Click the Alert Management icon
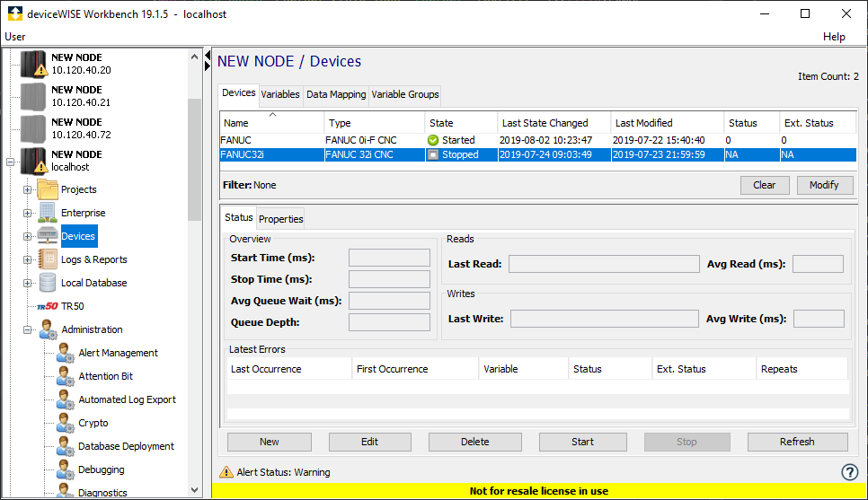The width and height of the screenshot is (868, 500). pos(66,353)
